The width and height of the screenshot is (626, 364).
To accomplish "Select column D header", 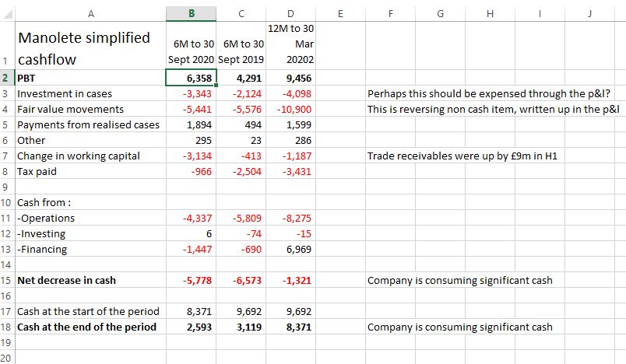I will click(x=290, y=13).
